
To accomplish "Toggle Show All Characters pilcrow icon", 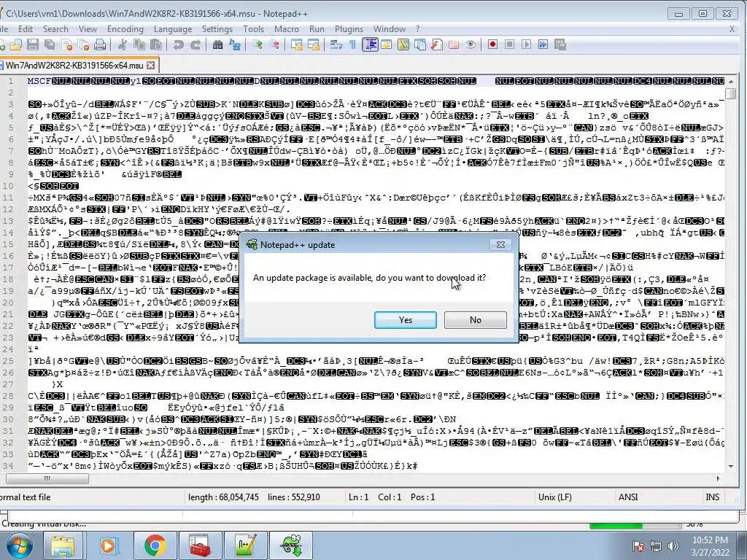I will [x=352, y=44].
